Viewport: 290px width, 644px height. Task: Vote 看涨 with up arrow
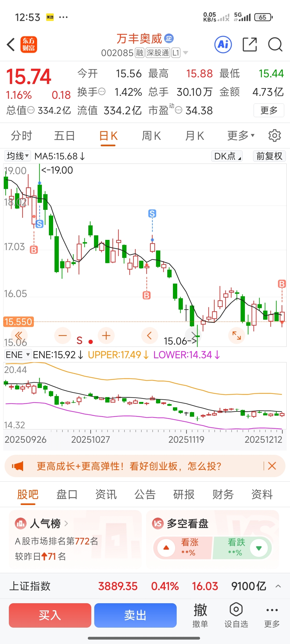pyautogui.click(x=166, y=548)
